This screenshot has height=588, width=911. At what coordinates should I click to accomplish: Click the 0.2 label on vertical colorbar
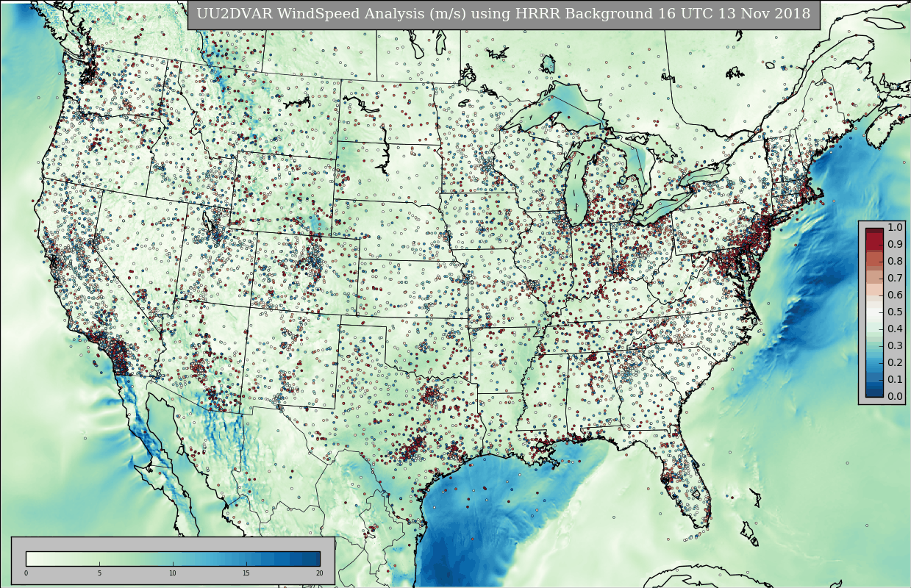coord(895,362)
